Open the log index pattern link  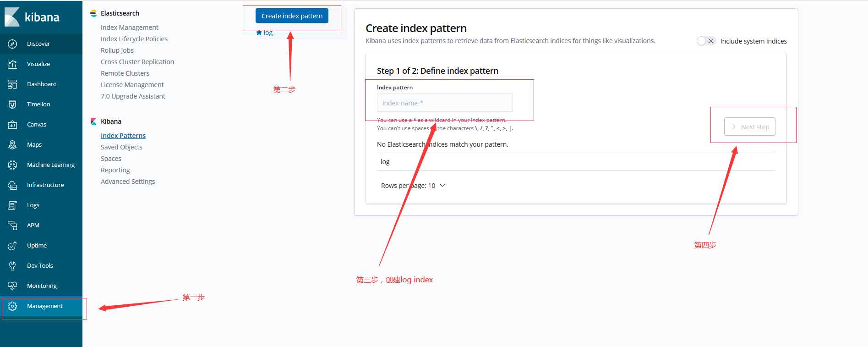268,33
